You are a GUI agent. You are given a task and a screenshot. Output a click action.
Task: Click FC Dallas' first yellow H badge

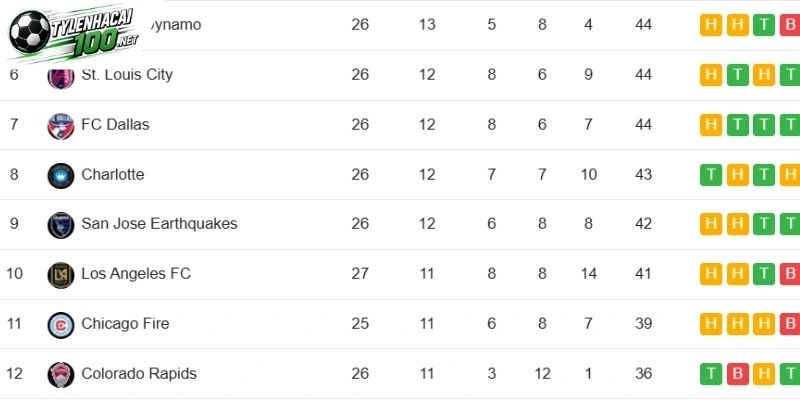click(711, 125)
